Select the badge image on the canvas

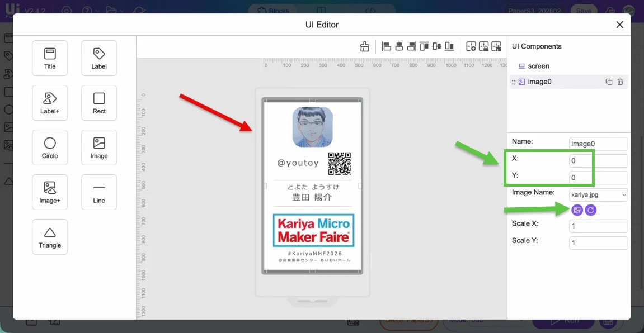coord(313,185)
